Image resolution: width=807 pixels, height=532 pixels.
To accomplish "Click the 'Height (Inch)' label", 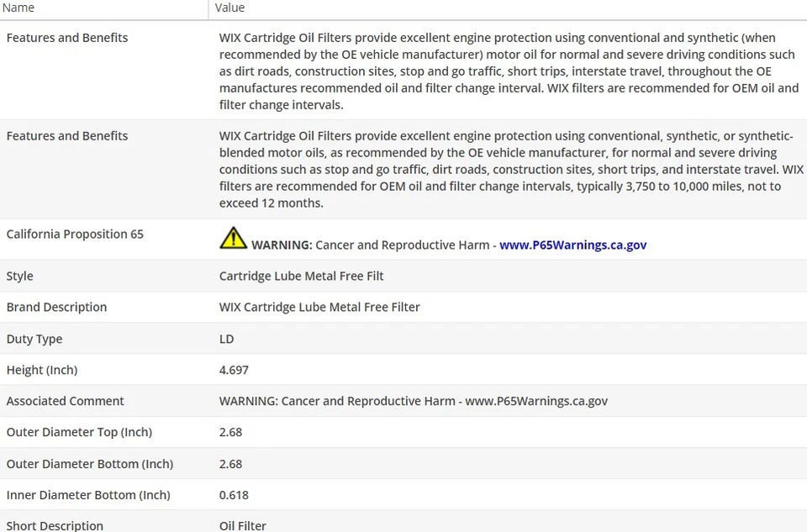I will click(x=42, y=370).
